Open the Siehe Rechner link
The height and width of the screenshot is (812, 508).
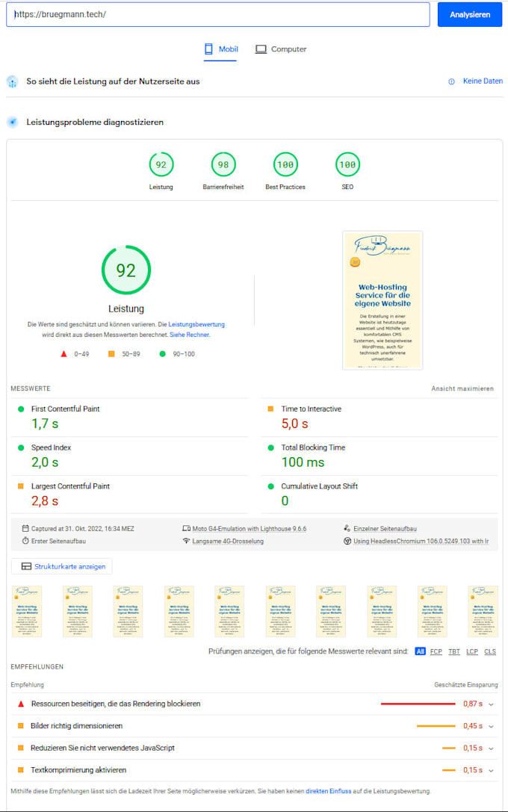[x=190, y=335]
